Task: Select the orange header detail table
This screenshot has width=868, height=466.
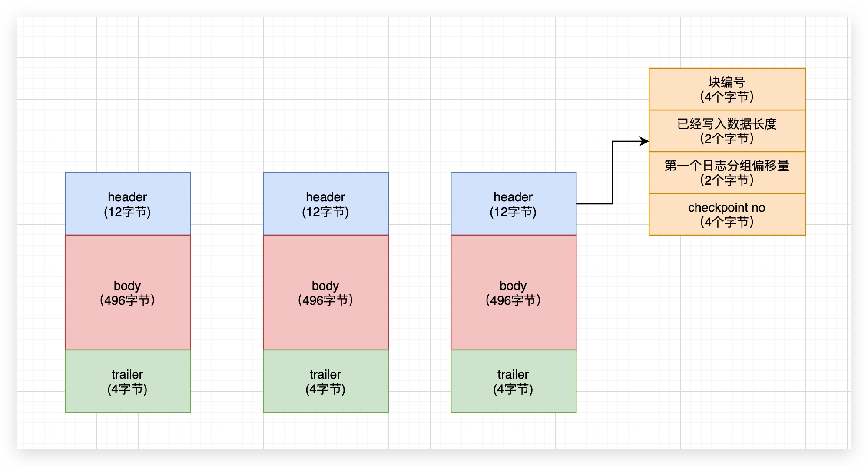Action: (727, 152)
